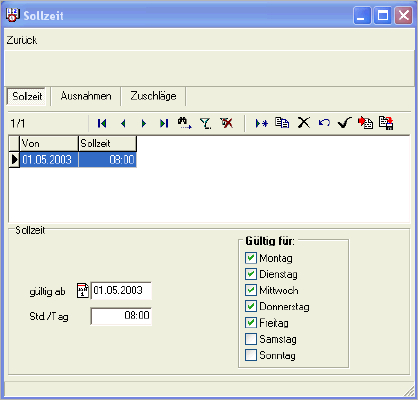Switch to Ausnahmen tab
This screenshot has height=400, width=418.
click(x=86, y=96)
